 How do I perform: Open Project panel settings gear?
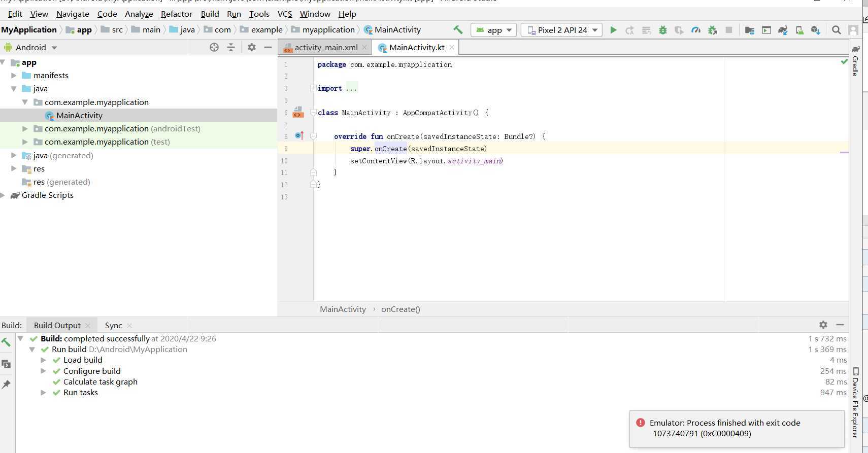(251, 47)
